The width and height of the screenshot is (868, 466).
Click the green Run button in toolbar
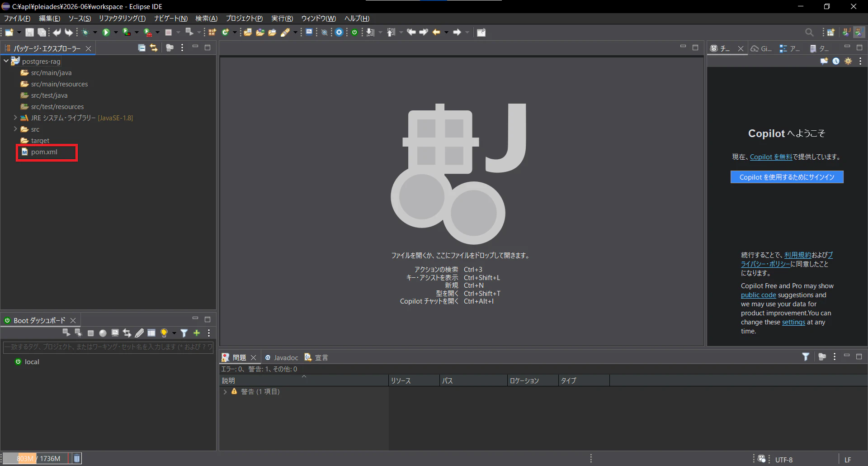[106, 32]
